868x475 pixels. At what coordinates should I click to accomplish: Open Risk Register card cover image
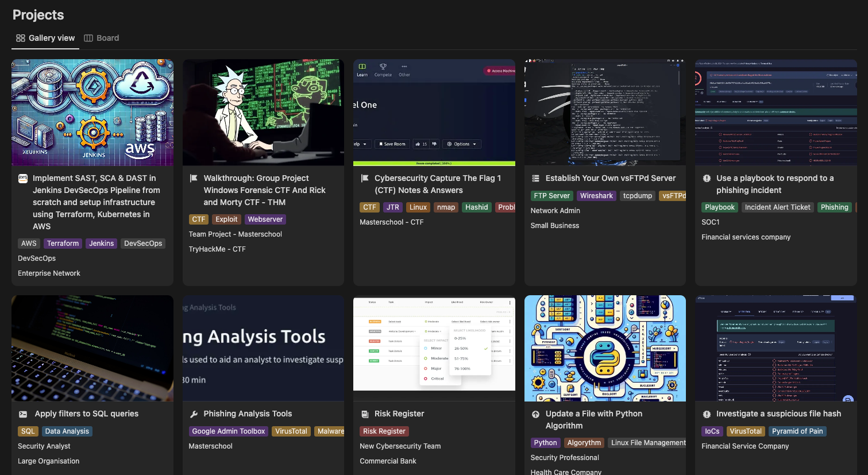click(x=434, y=348)
